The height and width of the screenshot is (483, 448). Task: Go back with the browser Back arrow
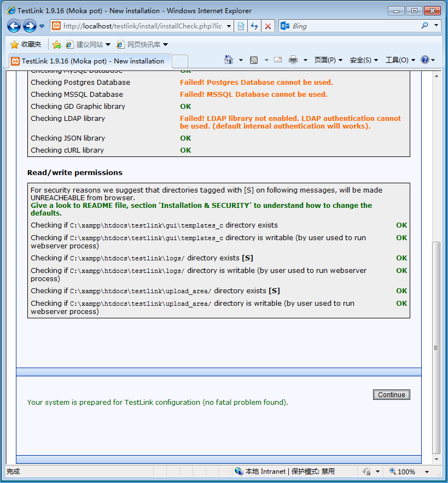pyautogui.click(x=14, y=26)
